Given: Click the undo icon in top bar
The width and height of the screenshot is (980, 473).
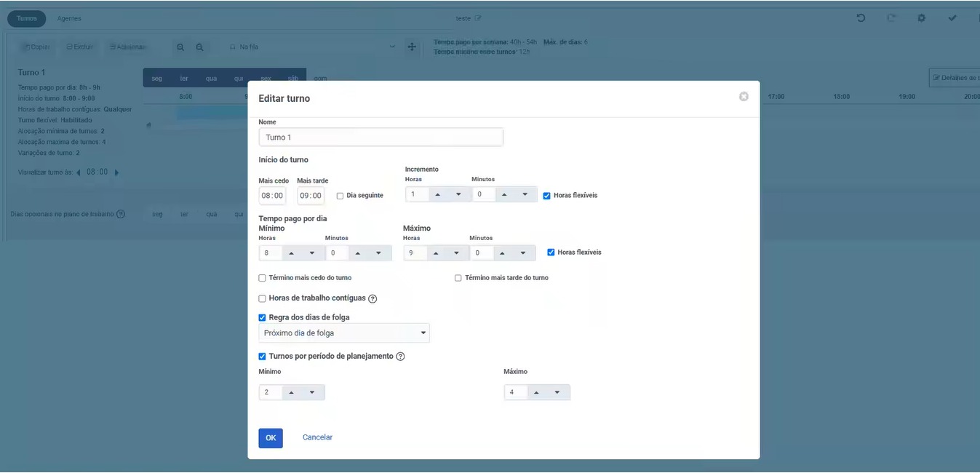Looking at the screenshot, I should (x=861, y=18).
